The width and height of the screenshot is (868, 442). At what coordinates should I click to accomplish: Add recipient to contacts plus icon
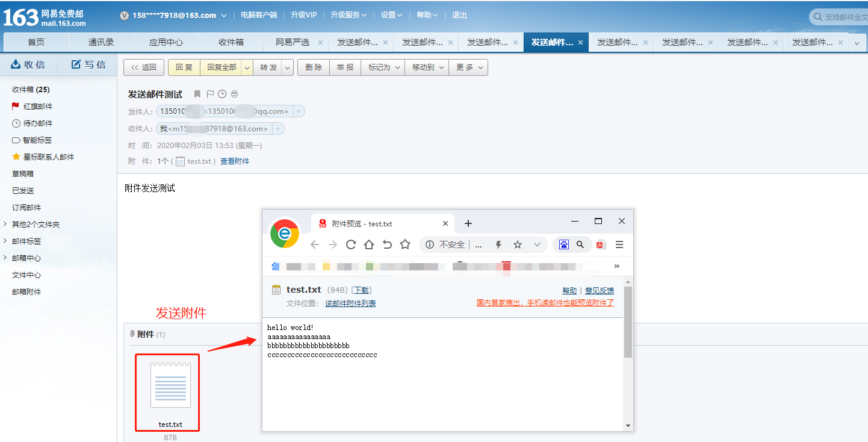click(x=277, y=128)
